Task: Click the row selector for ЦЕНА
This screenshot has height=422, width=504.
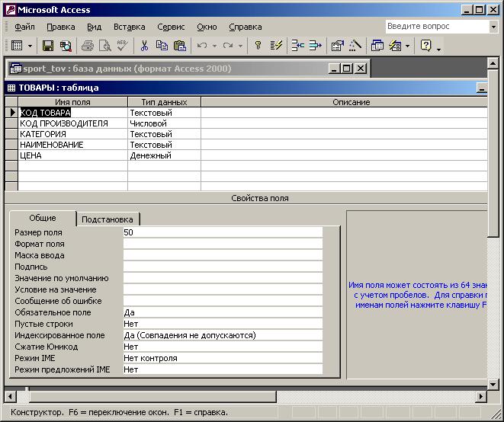Action: [11, 155]
